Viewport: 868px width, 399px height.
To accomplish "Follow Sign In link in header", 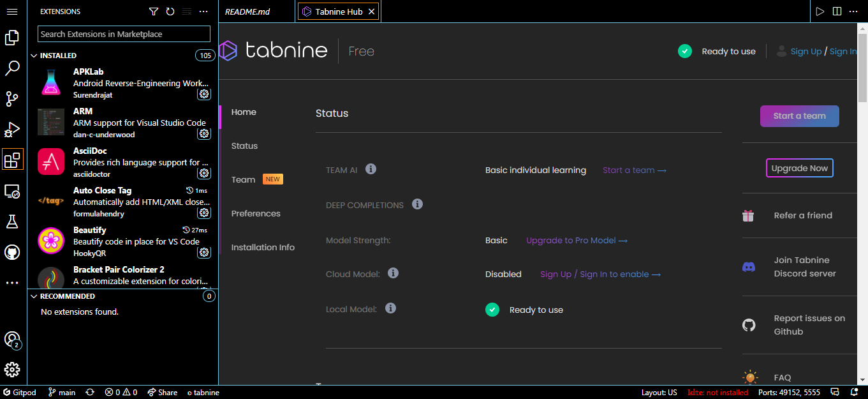I will (x=843, y=51).
